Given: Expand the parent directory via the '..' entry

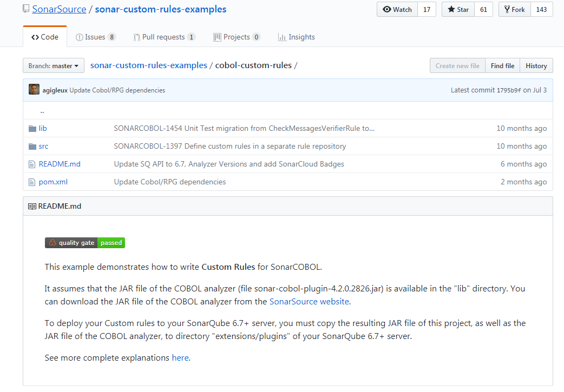Looking at the screenshot, I should [42, 110].
